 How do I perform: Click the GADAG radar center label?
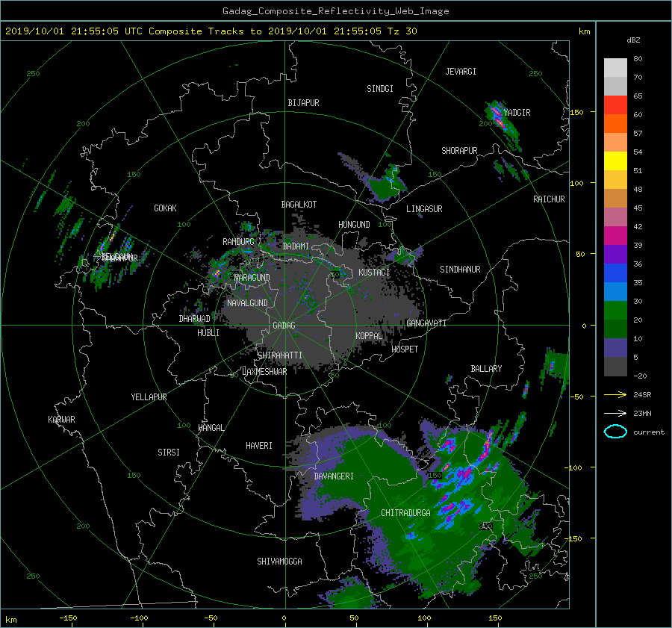tap(284, 326)
